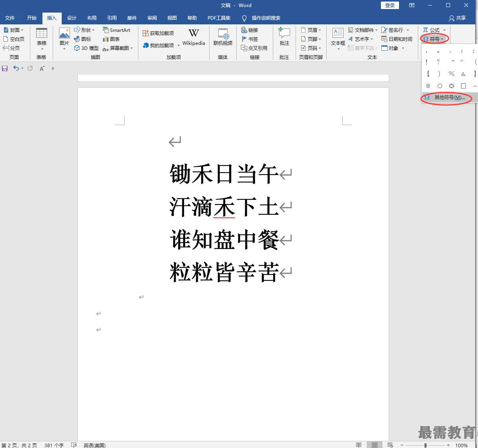Customize the quick access toolbar dropdown
Image resolution: width=478 pixels, height=448 pixels.
click(x=53, y=68)
